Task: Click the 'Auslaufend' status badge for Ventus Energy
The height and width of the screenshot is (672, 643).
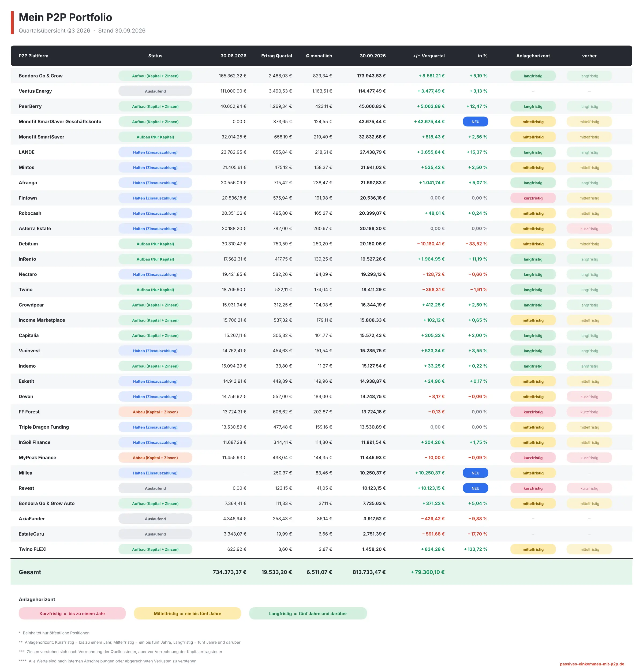Action: coord(155,91)
